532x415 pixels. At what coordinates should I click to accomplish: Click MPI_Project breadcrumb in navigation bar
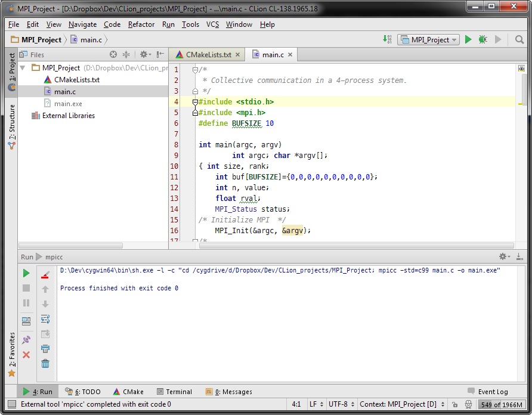click(x=36, y=40)
